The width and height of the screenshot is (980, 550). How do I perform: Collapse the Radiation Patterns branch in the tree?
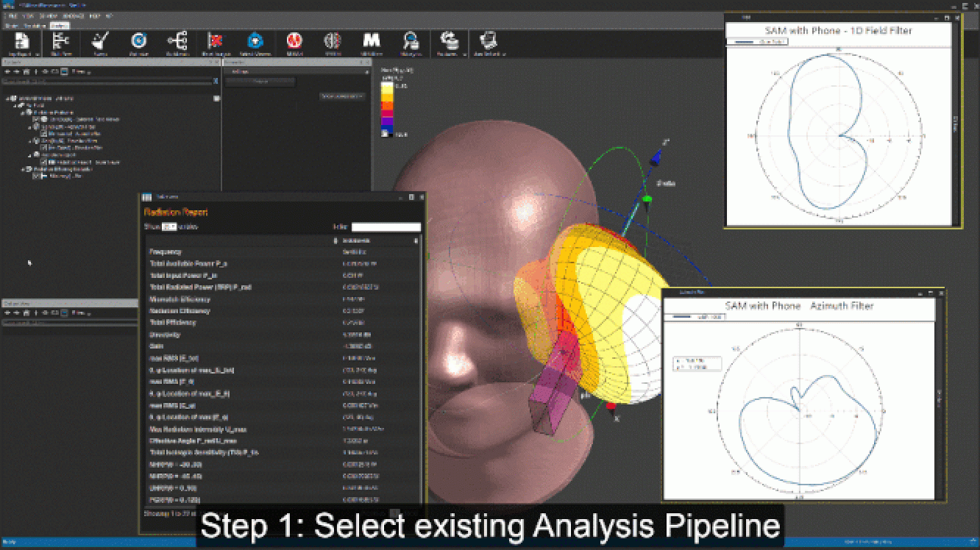click(23, 113)
